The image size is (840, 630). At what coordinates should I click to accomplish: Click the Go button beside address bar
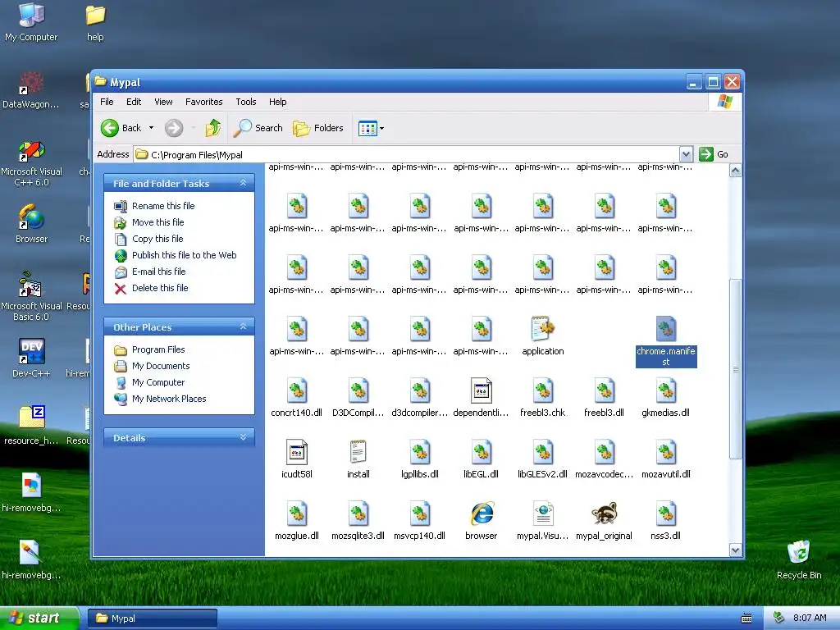point(714,154)
